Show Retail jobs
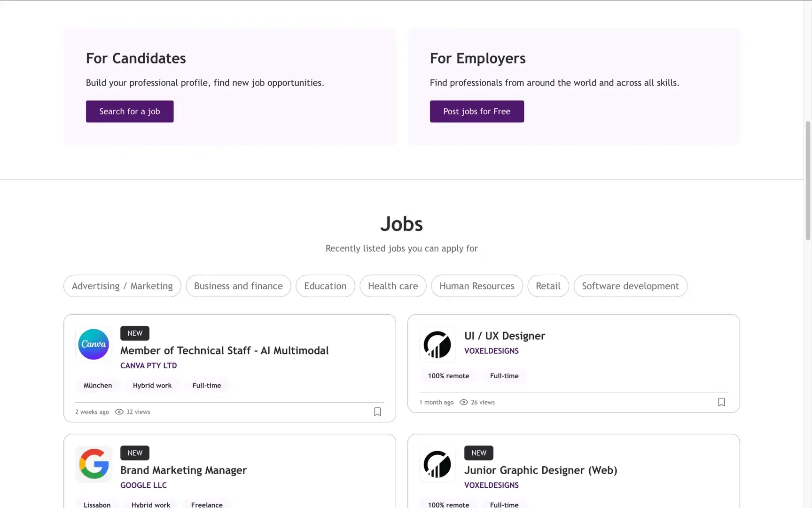Viewport: 812px width, 508px height. [x=548, y=286]
